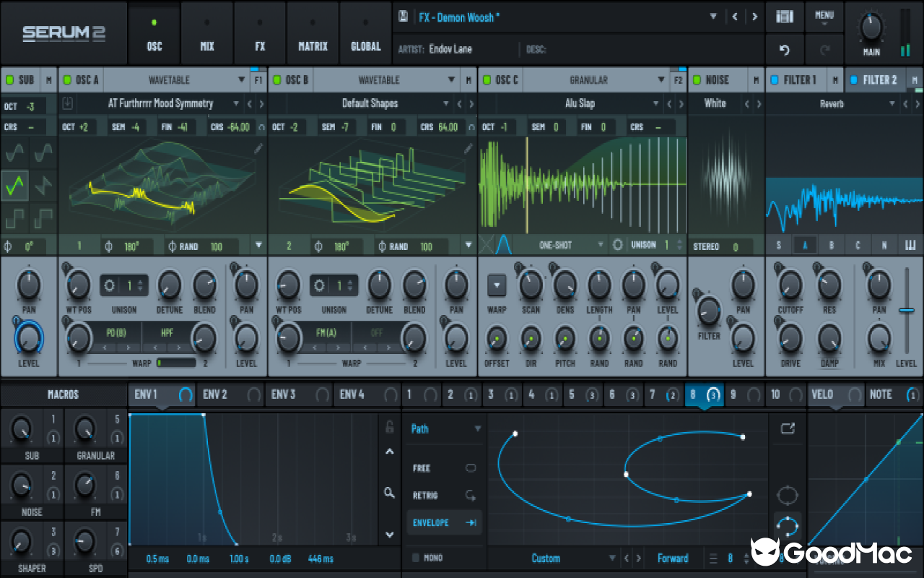
Task: Click the undo arrow icon
Action: (x=785, y=50)
